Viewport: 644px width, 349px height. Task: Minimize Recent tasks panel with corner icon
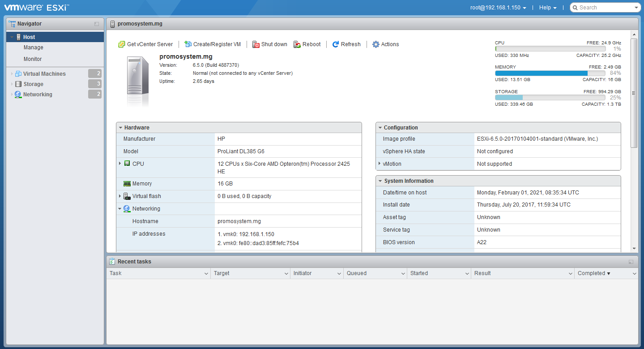click(x=631, y=262)
